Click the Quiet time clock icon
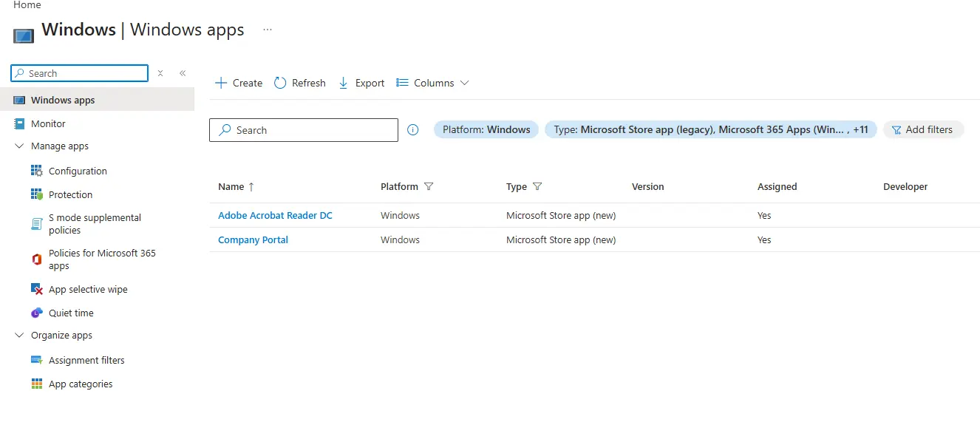The width and height of the screenshot is (980, 425). click(37, 313)
